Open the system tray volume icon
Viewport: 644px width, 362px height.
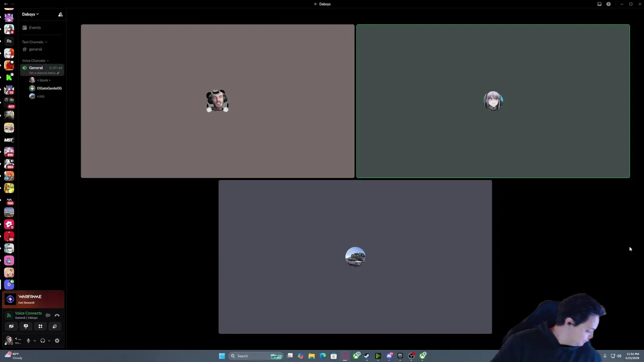point(619,356)
